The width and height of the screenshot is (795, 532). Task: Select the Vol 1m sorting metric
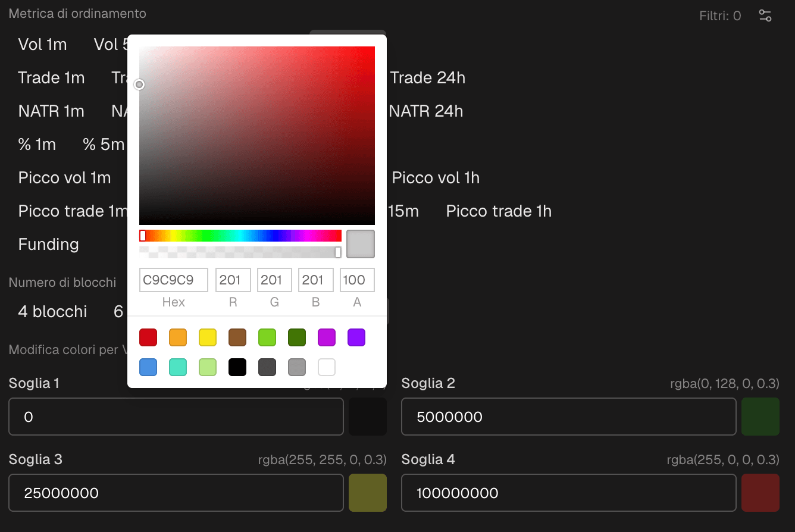(x=42, y=45)
